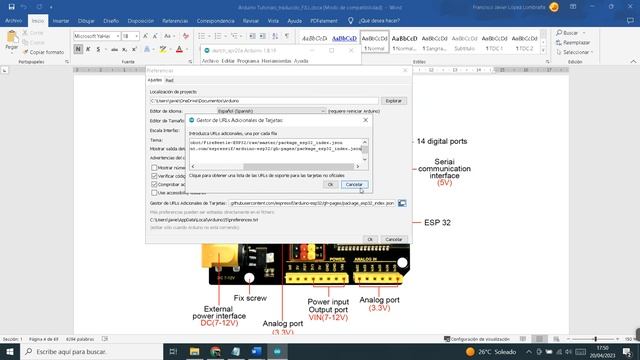Click the edit URL list icon beside tarjetas field
This screenshot has height=360, width=640.
(402, 203)
